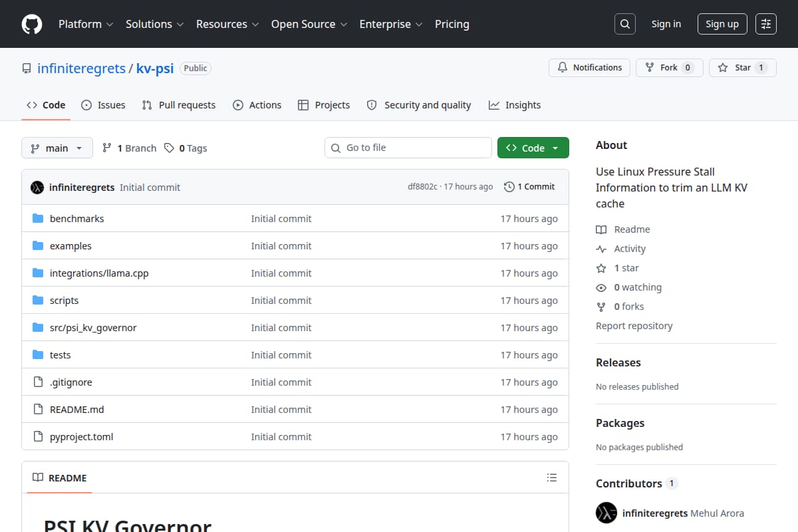Image resolution: width=798 pixels, height=532 pixels.
Task: View the 1 star stargazers link
Action: (618, 268)
